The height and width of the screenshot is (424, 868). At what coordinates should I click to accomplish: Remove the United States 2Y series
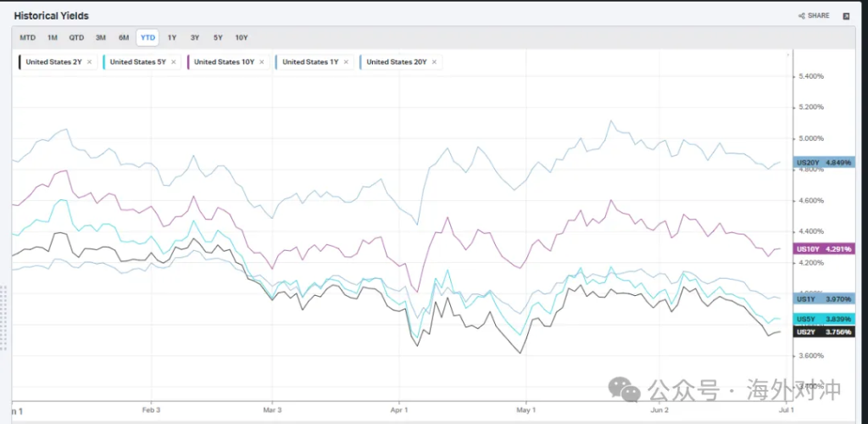click(89, 62)
